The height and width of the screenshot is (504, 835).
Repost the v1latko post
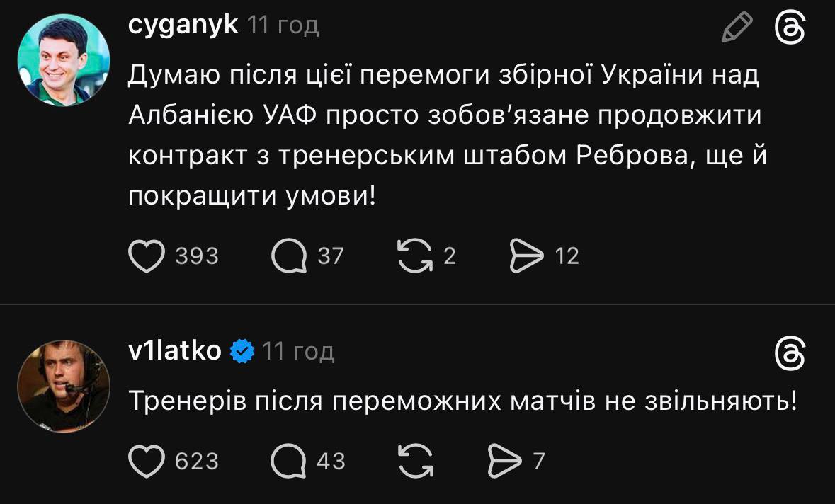(415, 462)
